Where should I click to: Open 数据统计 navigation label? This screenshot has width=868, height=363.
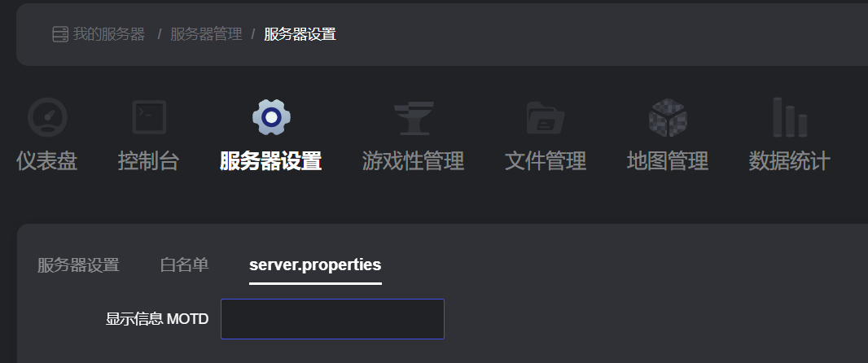pyautogui.click(x=789, y=162)
